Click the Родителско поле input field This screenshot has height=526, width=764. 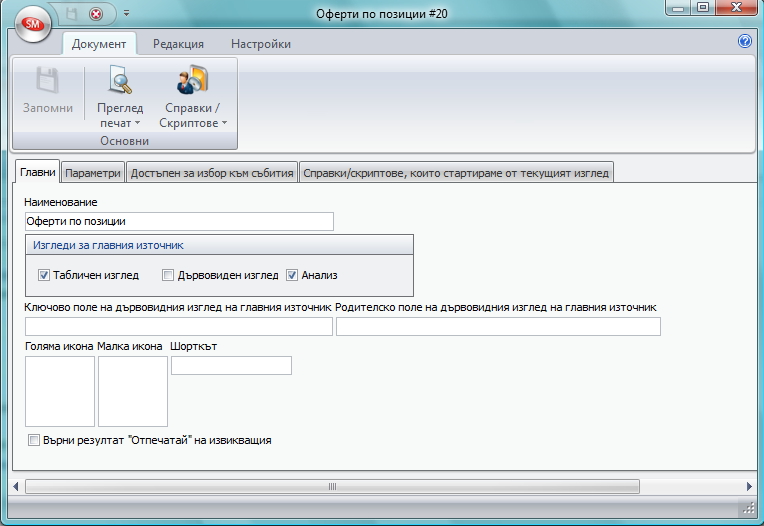pos(498,326)
